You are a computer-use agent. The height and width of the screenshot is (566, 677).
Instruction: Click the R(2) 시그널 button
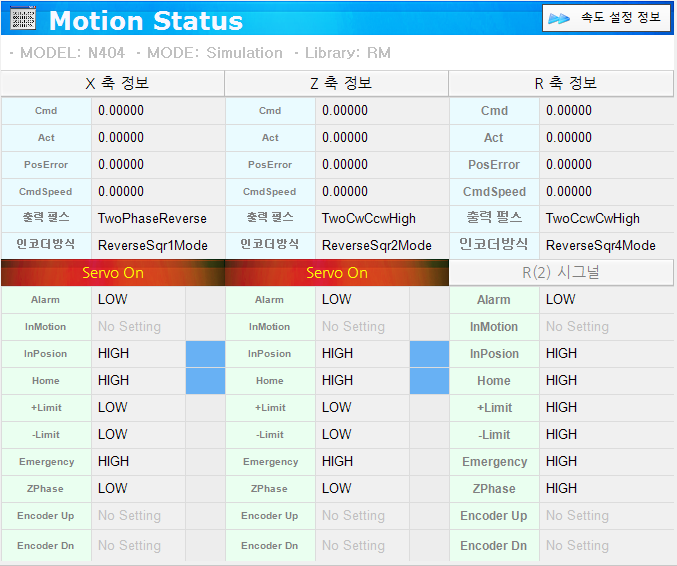pos(561,272)
